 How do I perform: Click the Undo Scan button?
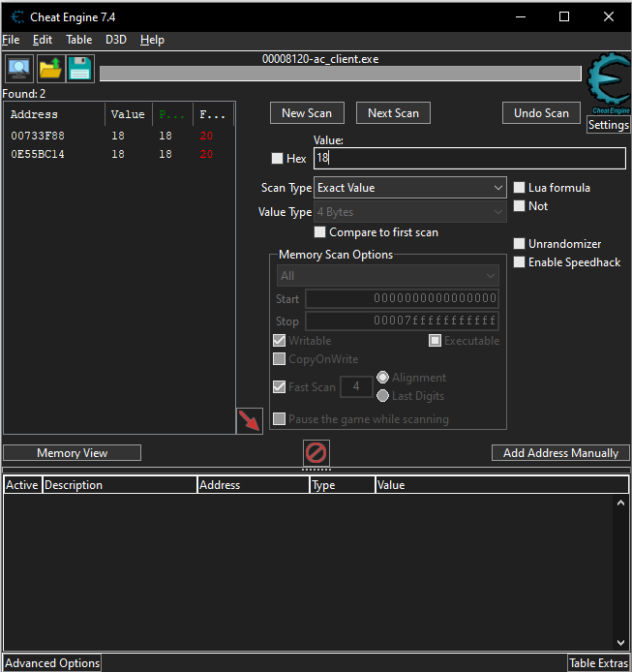click(x=541, y=113)
